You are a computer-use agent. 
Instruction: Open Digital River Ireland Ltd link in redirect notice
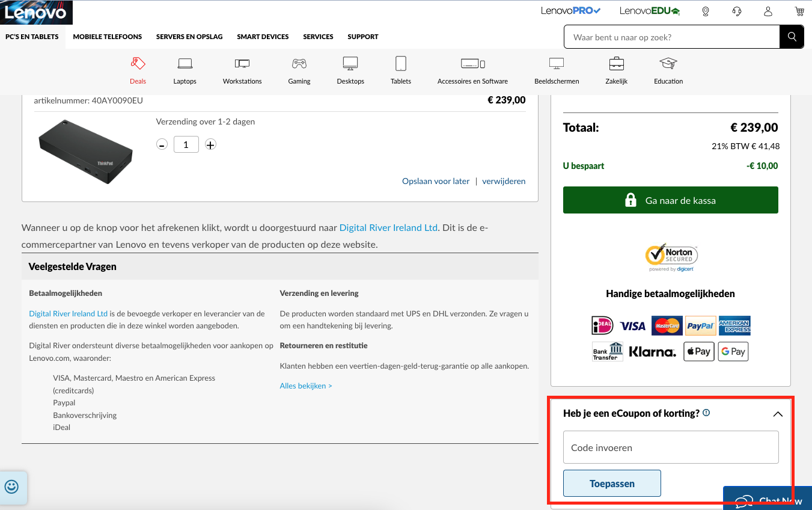[x=388, y=228]
